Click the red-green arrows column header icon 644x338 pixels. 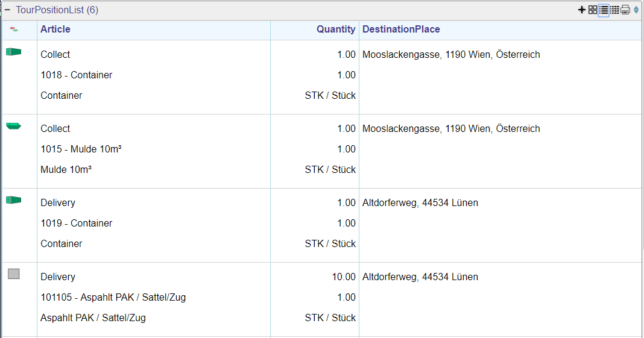tap(14, 29)
